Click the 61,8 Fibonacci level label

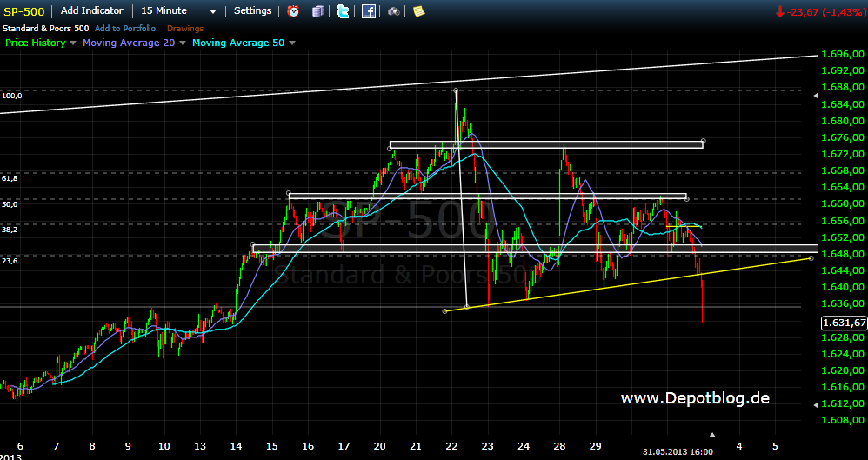click(10, 179)
